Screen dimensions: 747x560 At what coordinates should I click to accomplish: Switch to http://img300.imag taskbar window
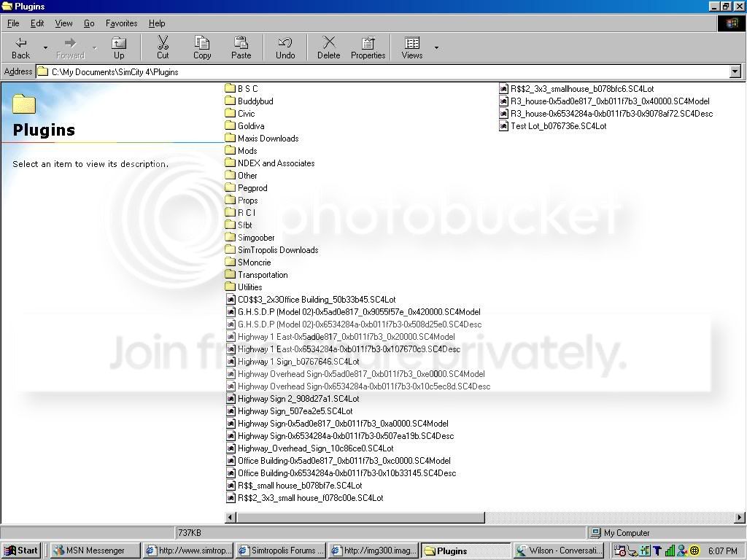pos(373,551)
